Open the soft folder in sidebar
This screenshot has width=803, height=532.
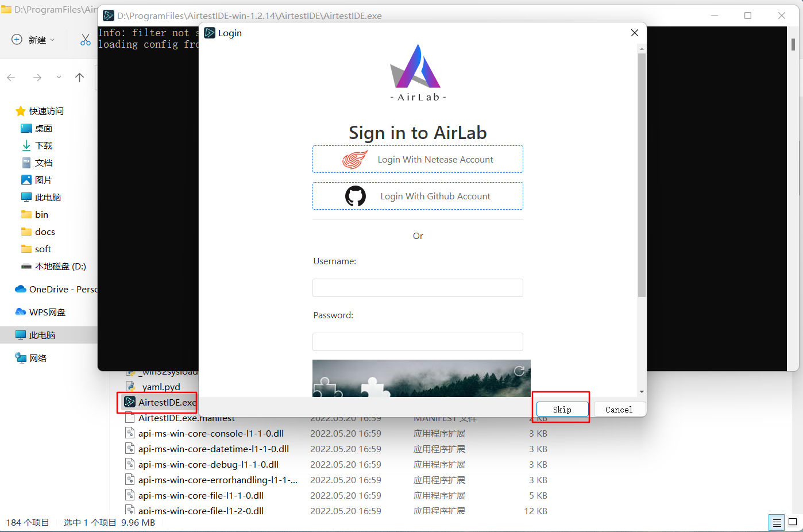coord(36,249)
